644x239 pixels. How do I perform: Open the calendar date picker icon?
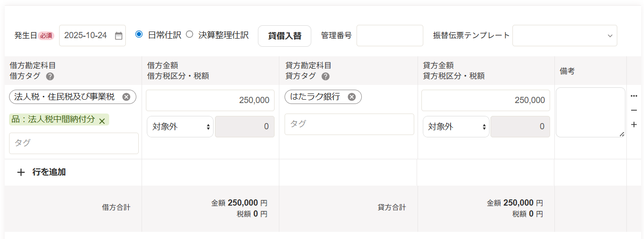tap(119, 36)
